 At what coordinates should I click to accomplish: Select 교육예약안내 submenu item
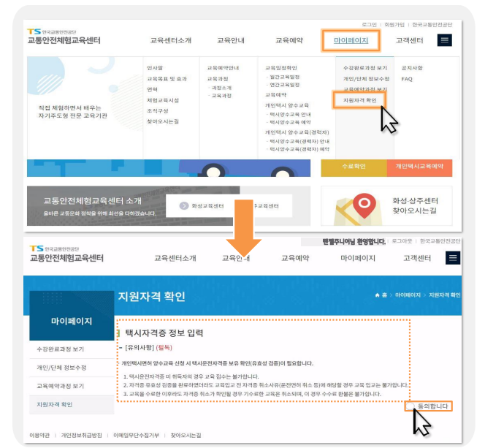pos(223,68)
